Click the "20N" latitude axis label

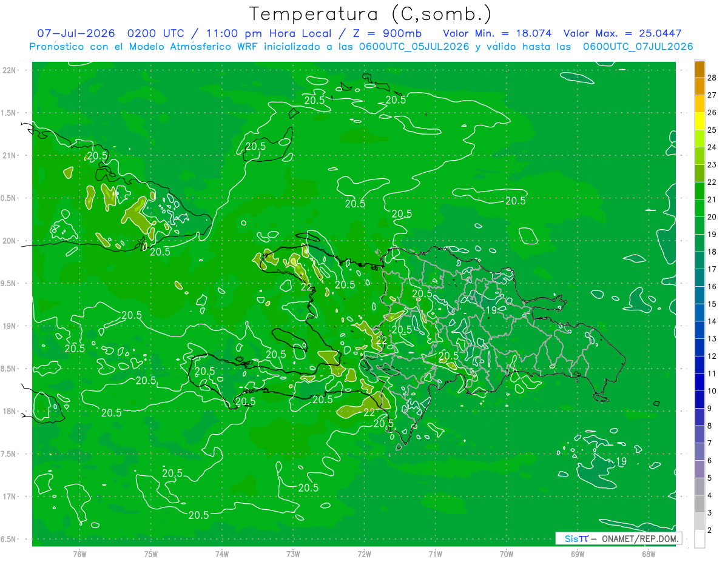click(x=9, y=241)
